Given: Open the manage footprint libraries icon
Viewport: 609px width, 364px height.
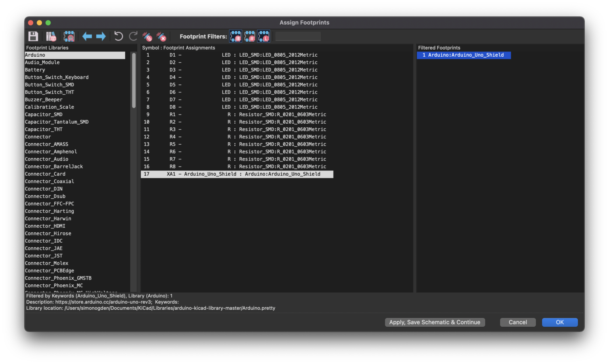Looking at the screenshot, I should pos(51,36).
